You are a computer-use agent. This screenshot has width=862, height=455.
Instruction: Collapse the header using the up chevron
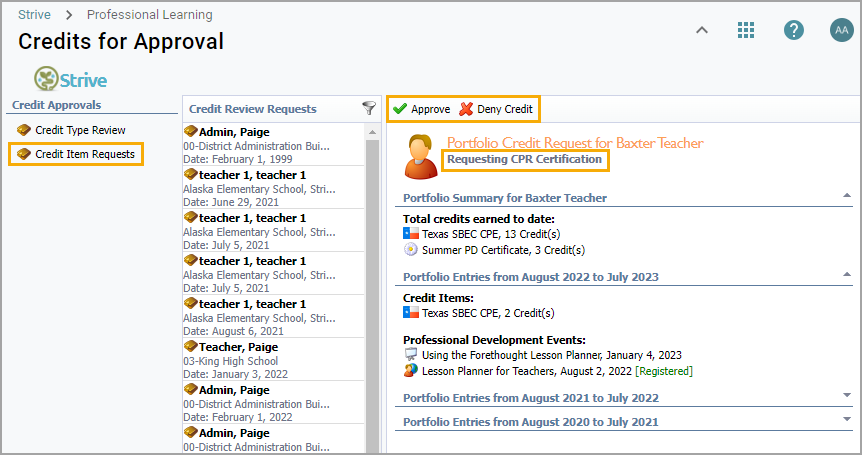click(701, 30)
